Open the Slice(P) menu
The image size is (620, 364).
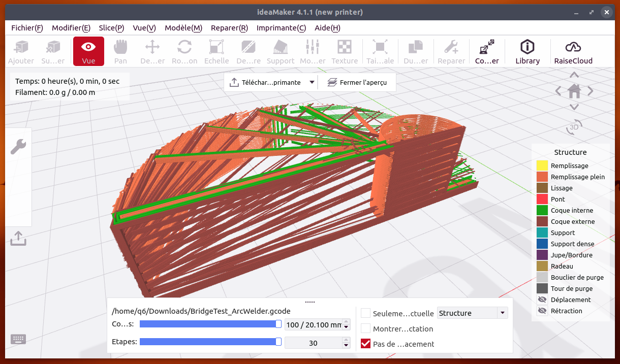tap(111, 28)
